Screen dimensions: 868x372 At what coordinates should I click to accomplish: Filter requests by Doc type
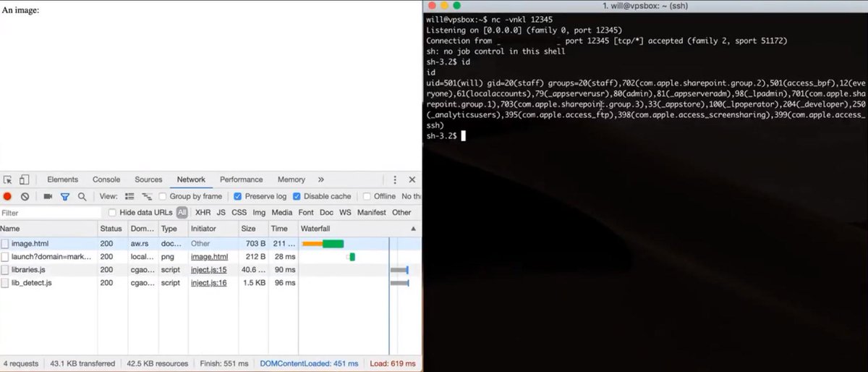(x=326, y=213)
